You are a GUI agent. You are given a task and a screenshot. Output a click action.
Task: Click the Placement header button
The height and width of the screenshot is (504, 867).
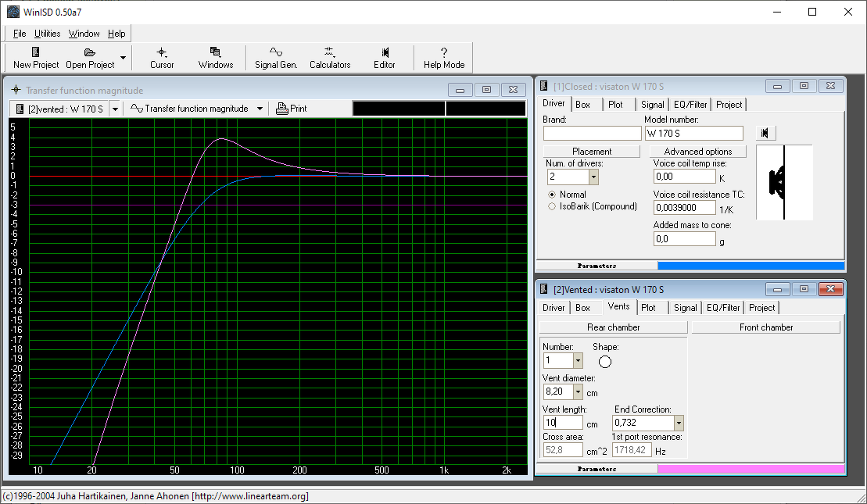pos(592,152)
